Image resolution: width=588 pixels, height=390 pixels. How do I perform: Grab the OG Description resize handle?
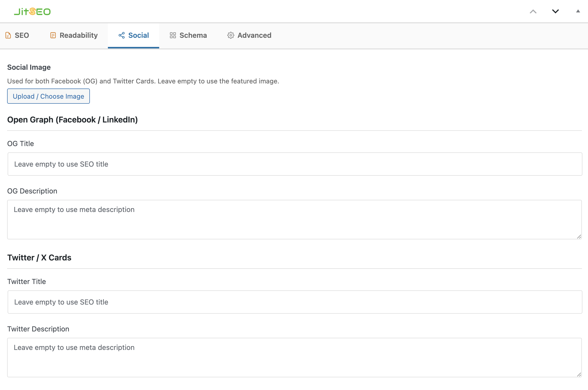[x=579, y=237]
